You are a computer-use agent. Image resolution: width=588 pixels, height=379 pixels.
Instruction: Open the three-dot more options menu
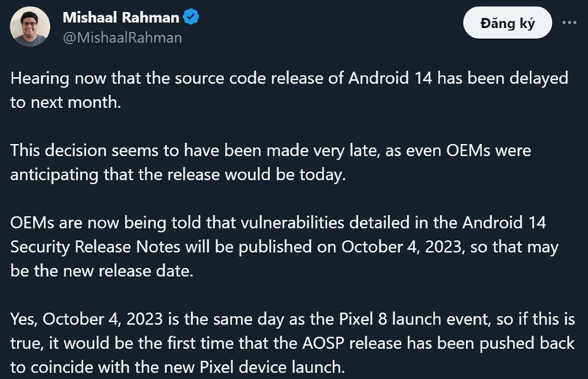569,23
